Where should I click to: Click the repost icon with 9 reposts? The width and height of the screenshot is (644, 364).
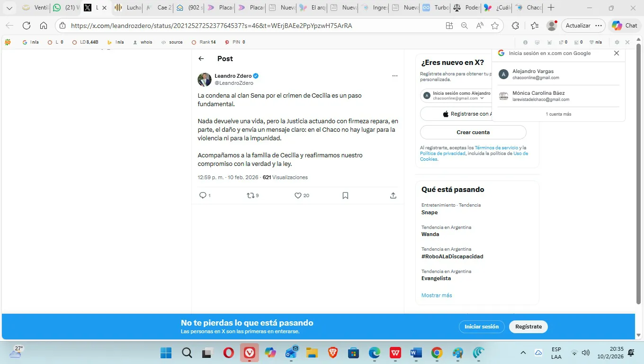click(250, 195)
